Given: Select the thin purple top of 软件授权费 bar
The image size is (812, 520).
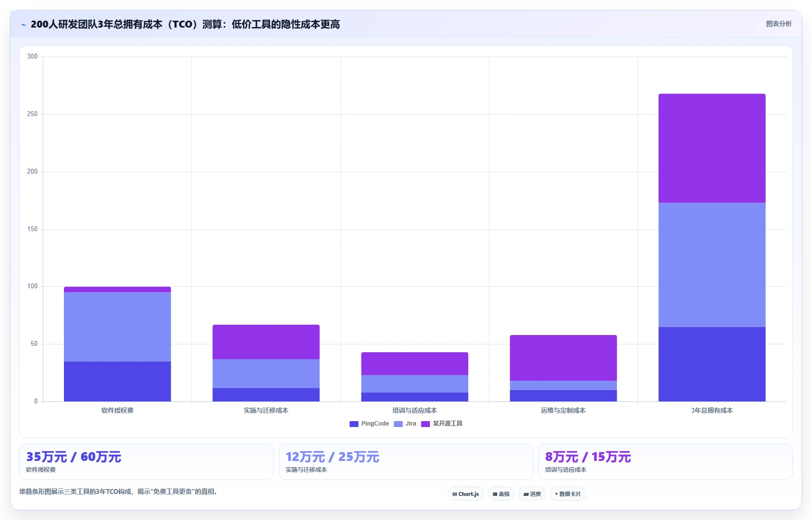Looking at the screenshot, I should coord(118,289).
